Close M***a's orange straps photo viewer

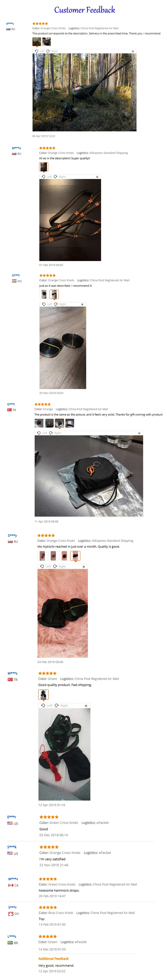(97, 177)
